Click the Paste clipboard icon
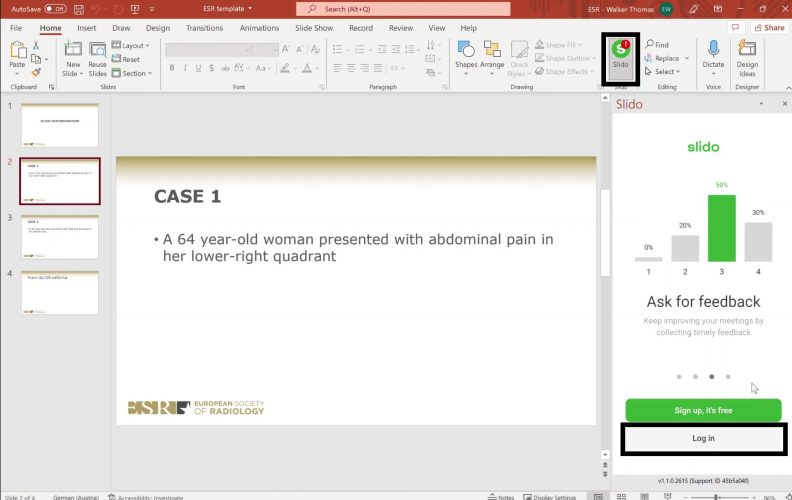The height and width of the screenshot is (500, 792). [17, 50]
